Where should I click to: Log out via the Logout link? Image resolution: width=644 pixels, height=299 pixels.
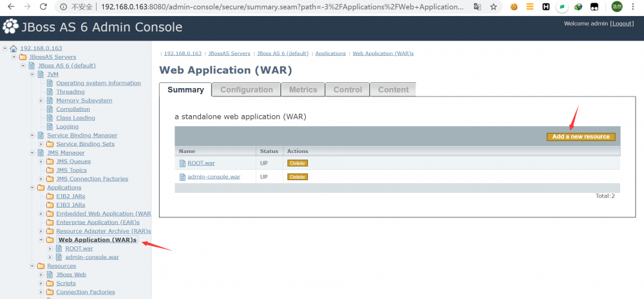click(x=622, y=23)
